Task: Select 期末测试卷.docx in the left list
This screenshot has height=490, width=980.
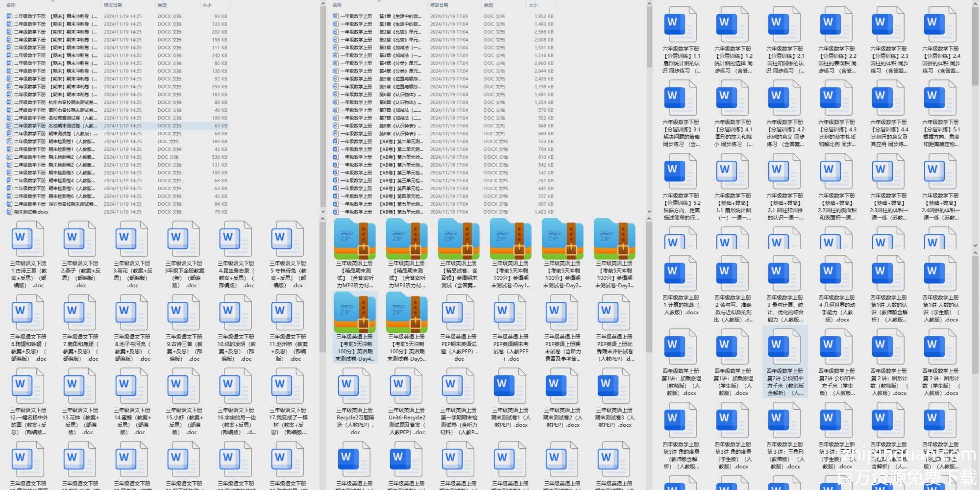Action: point(31,212)
